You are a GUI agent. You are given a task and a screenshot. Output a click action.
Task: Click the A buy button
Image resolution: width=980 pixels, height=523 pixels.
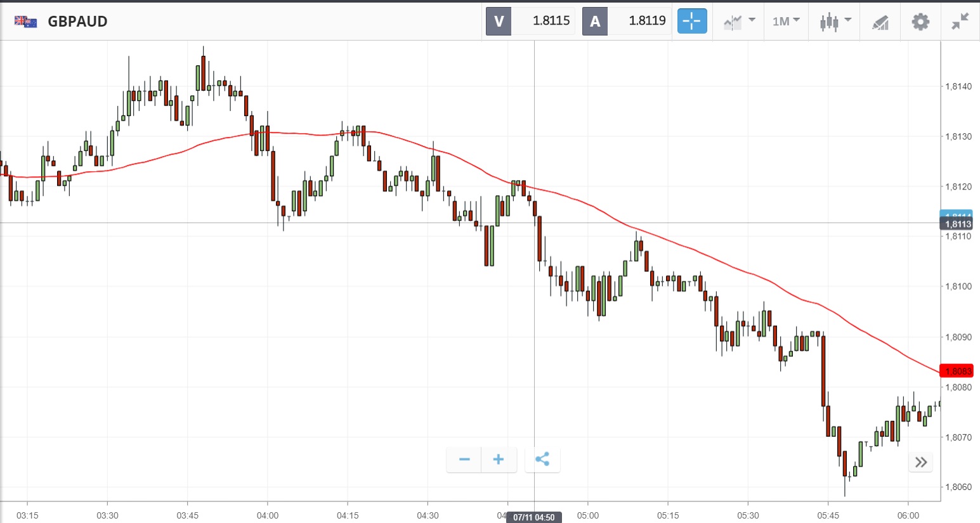pyautogui.click(x=595, y=22)
